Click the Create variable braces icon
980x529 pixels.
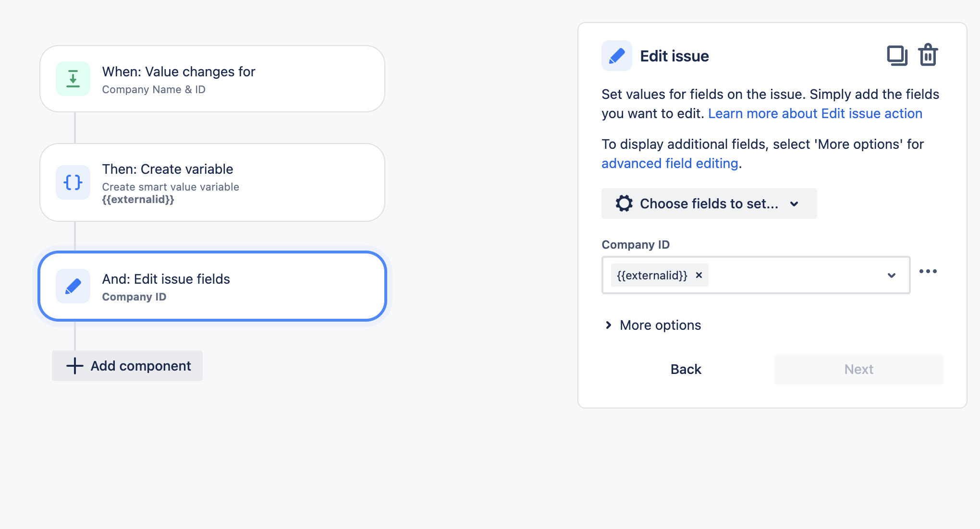73,182
